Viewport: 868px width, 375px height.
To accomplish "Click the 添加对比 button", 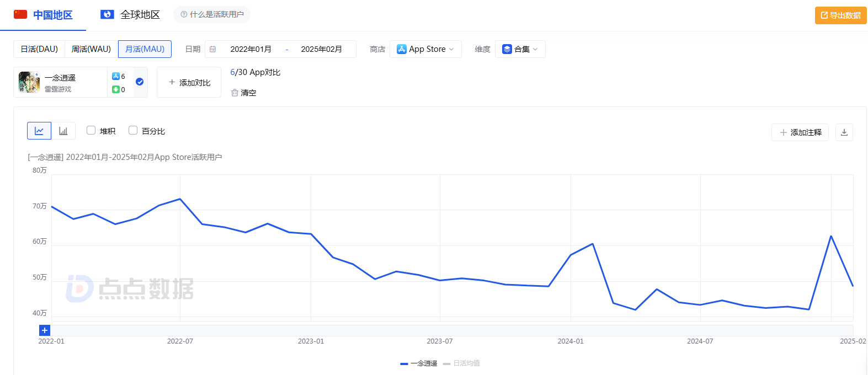I will [189, 82].
